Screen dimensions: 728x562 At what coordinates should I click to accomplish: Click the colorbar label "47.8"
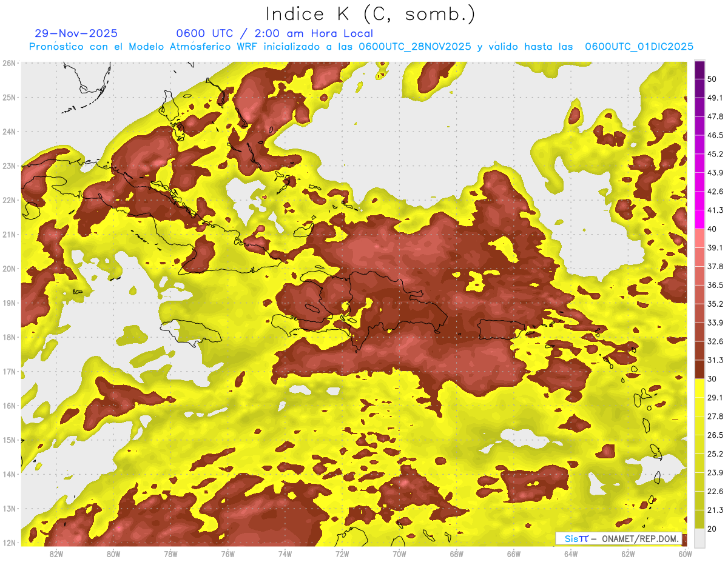pyautogui.click(x=715, y=116)
